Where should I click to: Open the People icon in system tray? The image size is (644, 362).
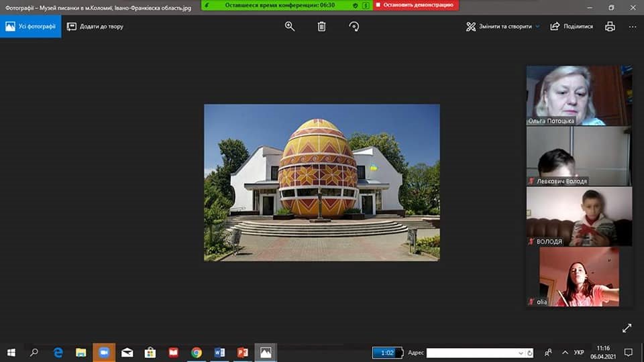coord(548,353)
